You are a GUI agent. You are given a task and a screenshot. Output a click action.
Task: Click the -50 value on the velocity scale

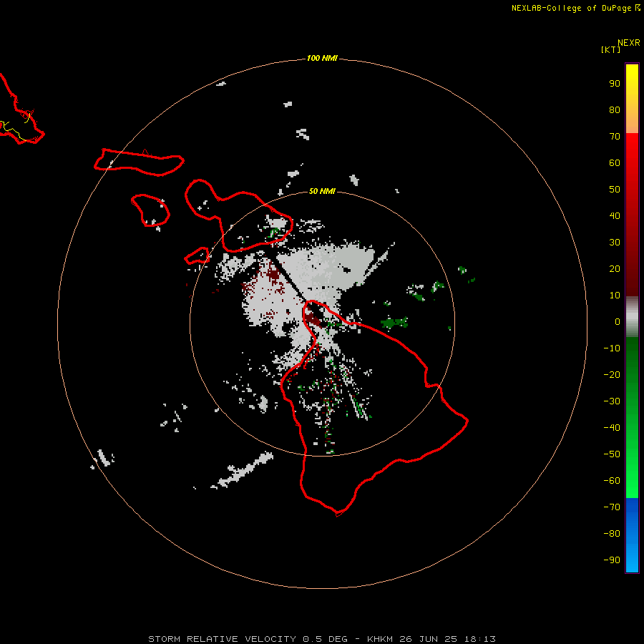point(612,454)
